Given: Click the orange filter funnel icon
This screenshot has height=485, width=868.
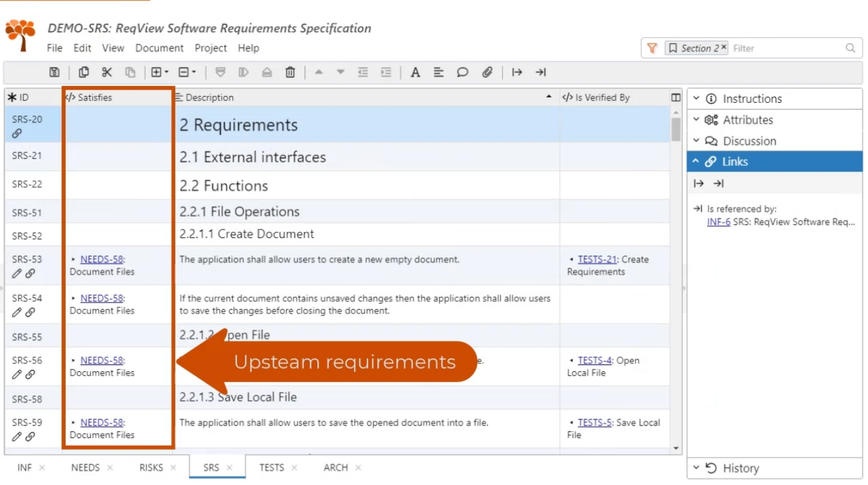Looking at the screenshot, I should (652, 48).
